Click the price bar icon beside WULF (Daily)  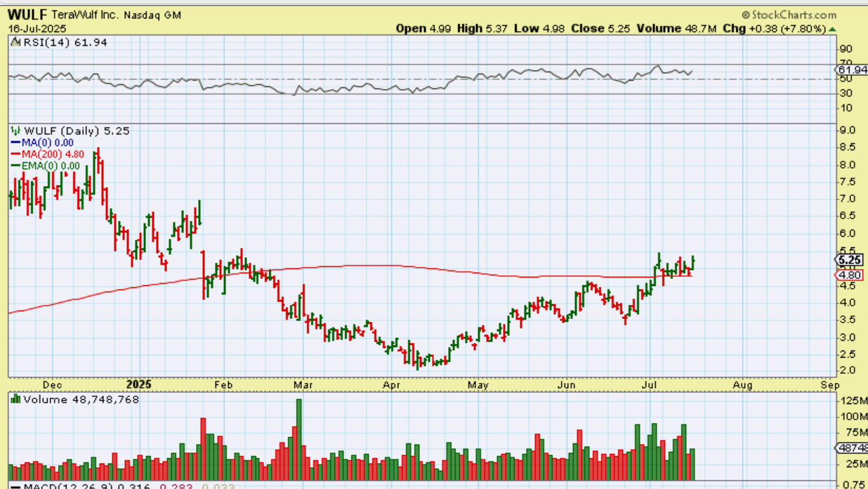(x=15, y=131)
